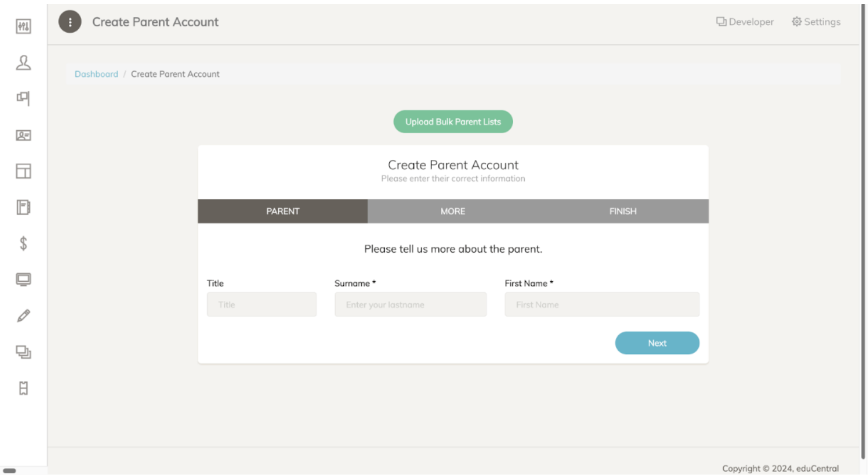Switch to the MORE step tab

(x=452, y=211)
